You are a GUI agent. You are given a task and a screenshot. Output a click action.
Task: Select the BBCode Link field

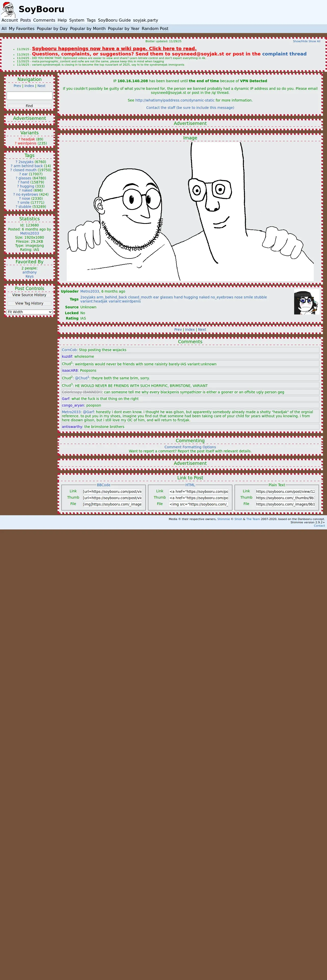pos(112,492)
